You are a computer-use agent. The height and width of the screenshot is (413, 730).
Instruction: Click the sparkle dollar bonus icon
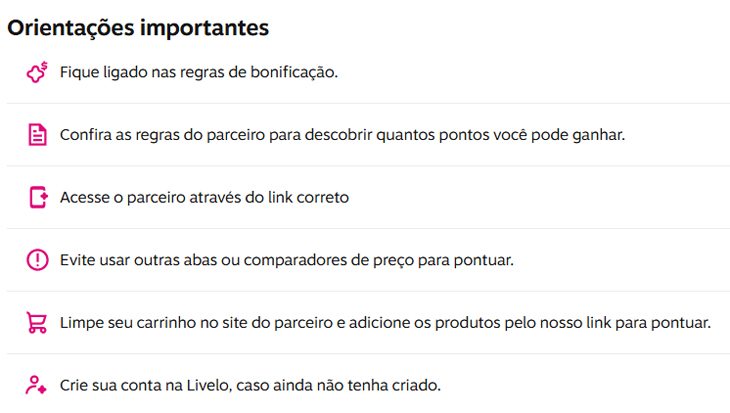click(x=37, y=72)
